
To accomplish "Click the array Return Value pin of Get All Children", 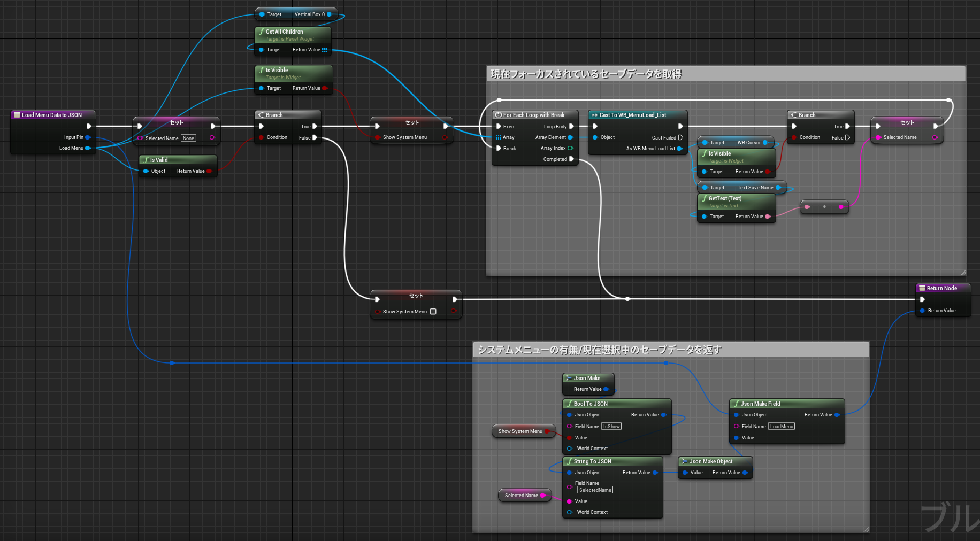I will point(324,50).
